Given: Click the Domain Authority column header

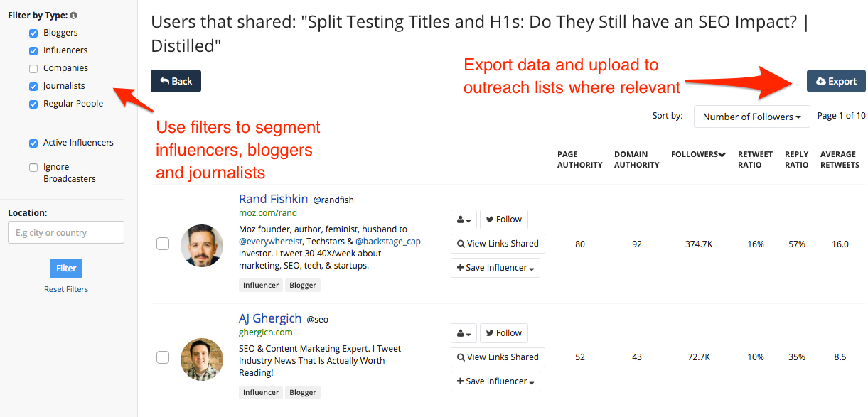Looking at the screenshot, I should pos(636,159).
